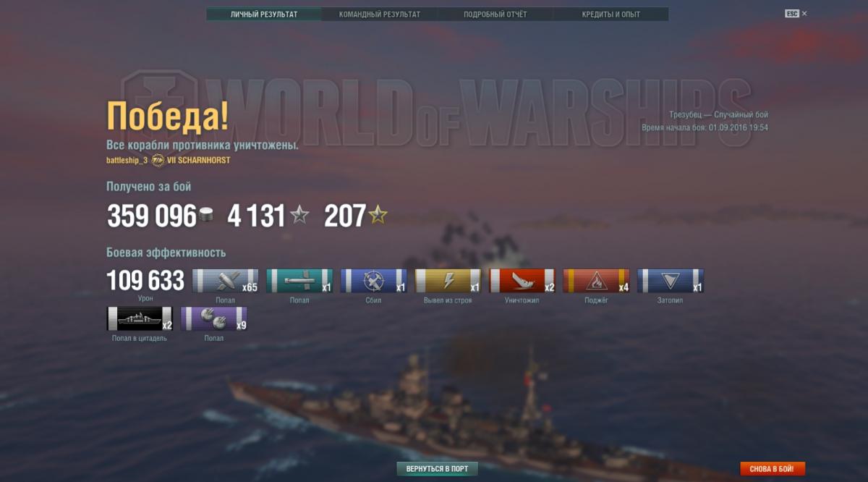Click the Scharnhorst premium ship emblem icon
The image size is (868, 482).
(x=158, y=160)
